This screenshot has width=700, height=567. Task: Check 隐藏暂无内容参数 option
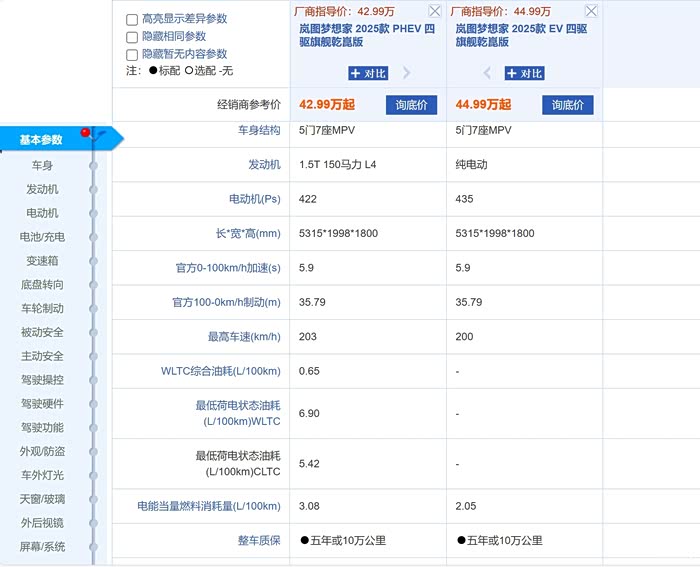tap(132, 55)
